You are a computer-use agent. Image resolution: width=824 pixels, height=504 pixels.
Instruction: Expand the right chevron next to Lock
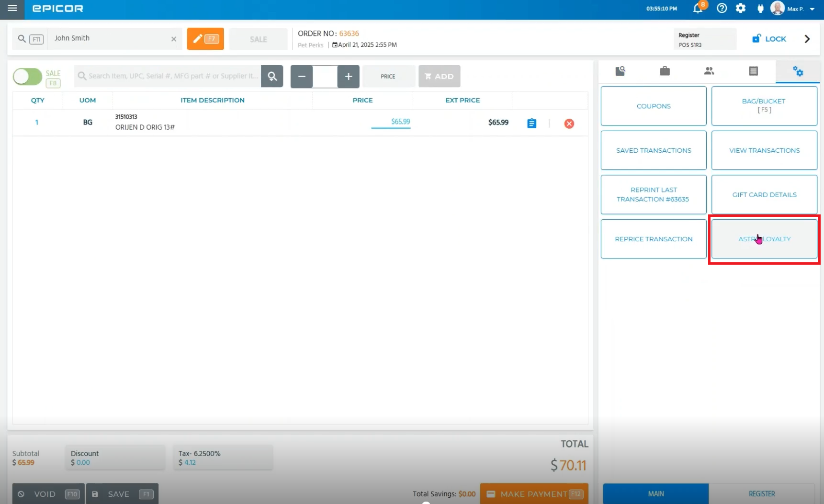click(807, 39)
